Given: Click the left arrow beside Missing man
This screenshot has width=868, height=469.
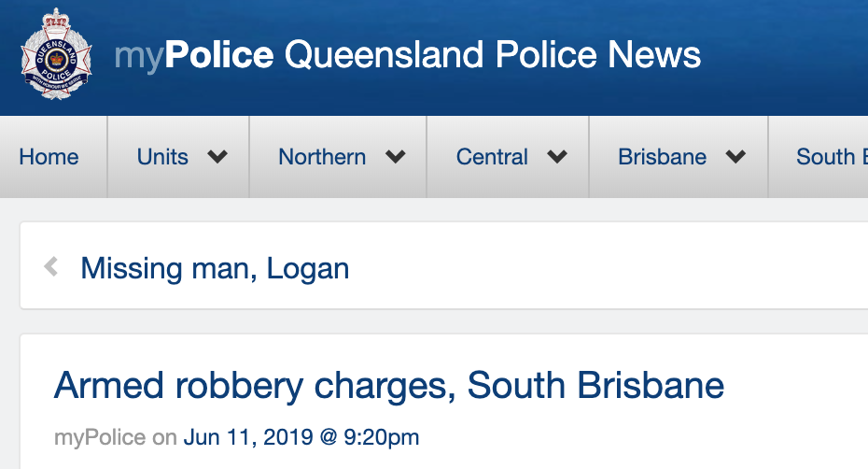Looking at the screenshot, I should (51, 268).
